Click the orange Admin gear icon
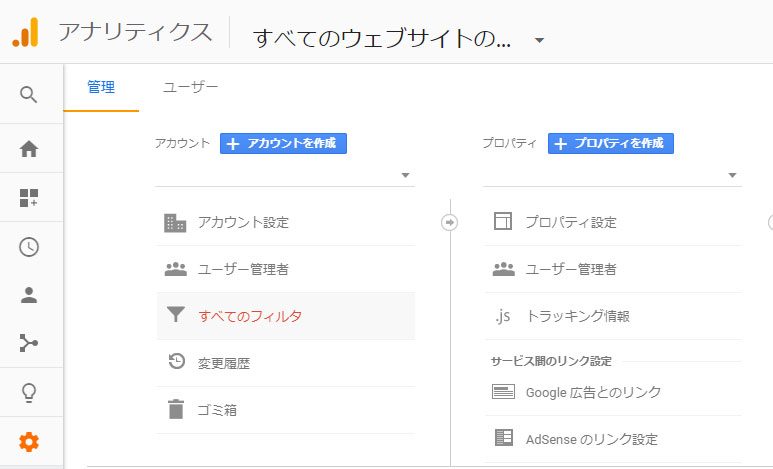Image resolution: width=773 pixels, height=469 pixels. tap(29, 442)
